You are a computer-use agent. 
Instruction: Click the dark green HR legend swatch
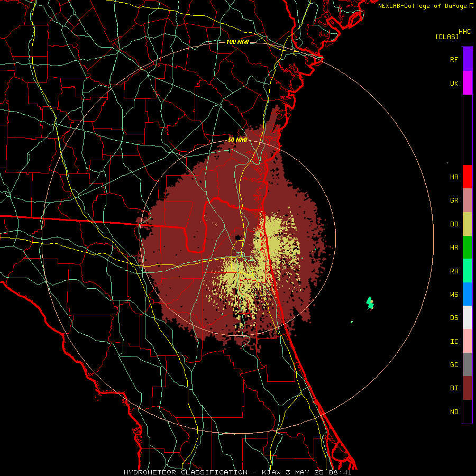pos(467,248)
